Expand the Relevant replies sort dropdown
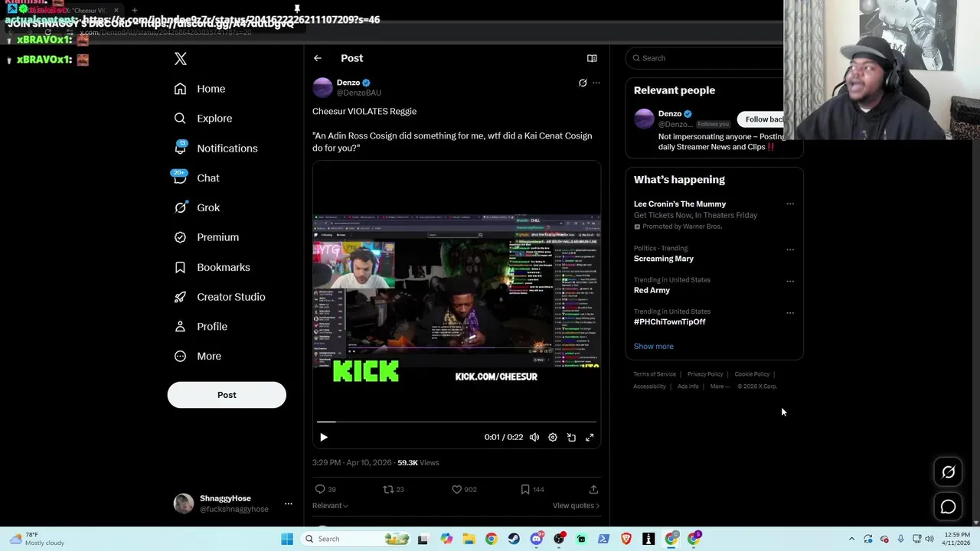This screenshot has height=551, width=980. click(x=330, y=505)
